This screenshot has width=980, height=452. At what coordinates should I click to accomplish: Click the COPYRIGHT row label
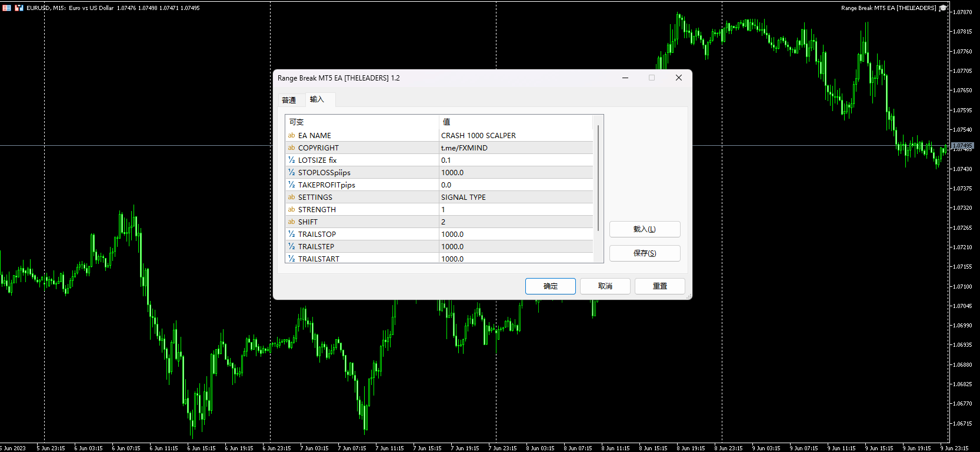(318, 148)
